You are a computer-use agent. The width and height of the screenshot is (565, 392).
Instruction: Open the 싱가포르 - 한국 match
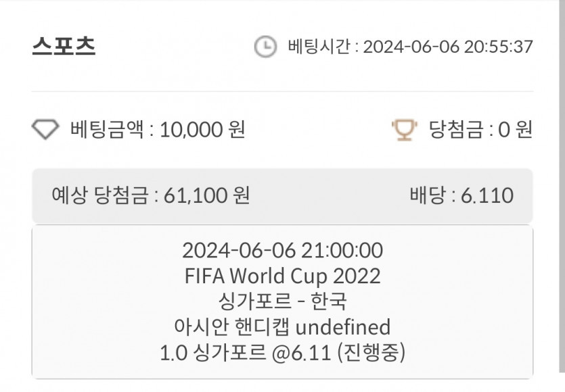(282, 301)
